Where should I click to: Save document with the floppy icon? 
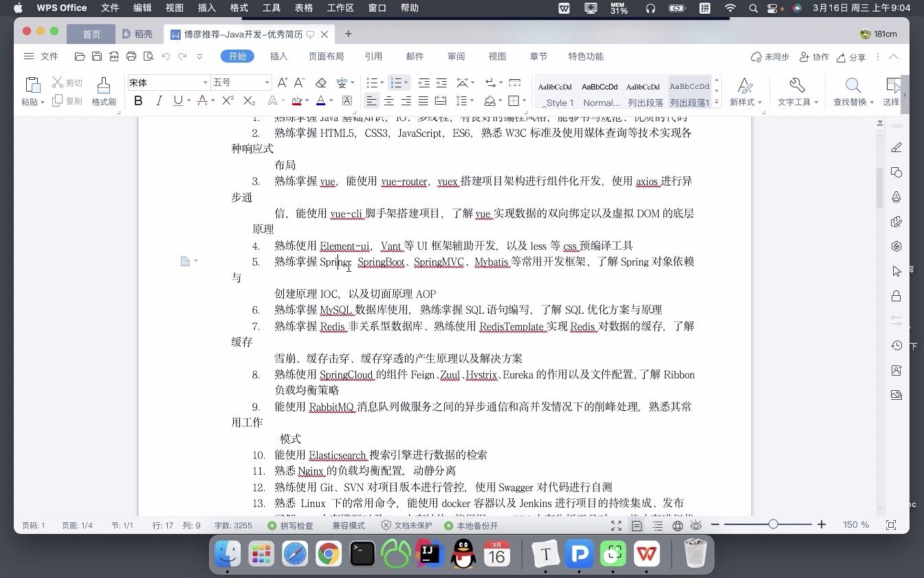tap(97, 56)
